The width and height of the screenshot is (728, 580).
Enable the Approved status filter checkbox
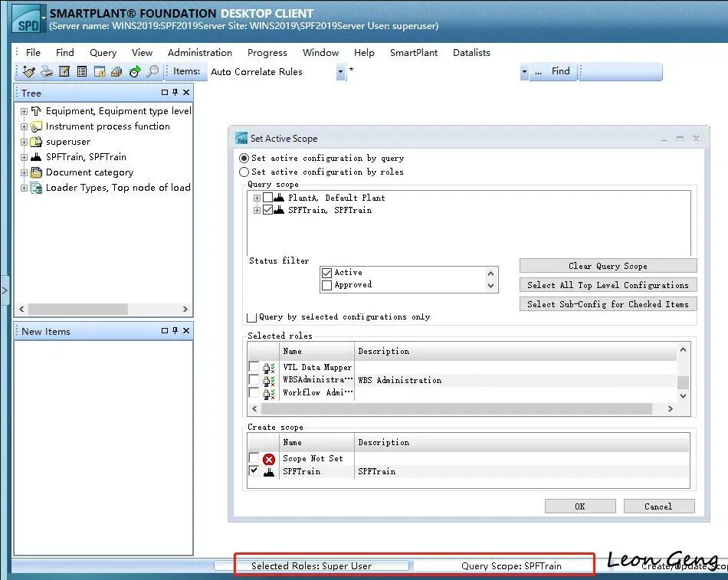[x=327, y=285]
